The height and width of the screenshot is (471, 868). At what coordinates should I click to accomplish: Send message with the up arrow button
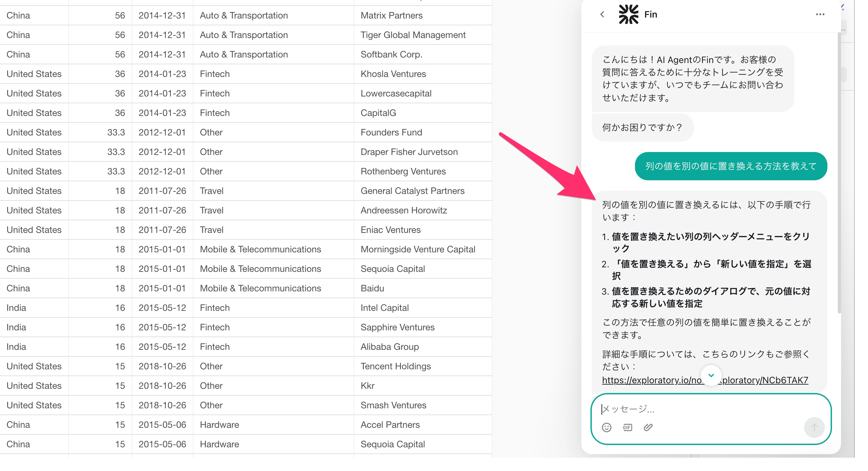point(814,427)
